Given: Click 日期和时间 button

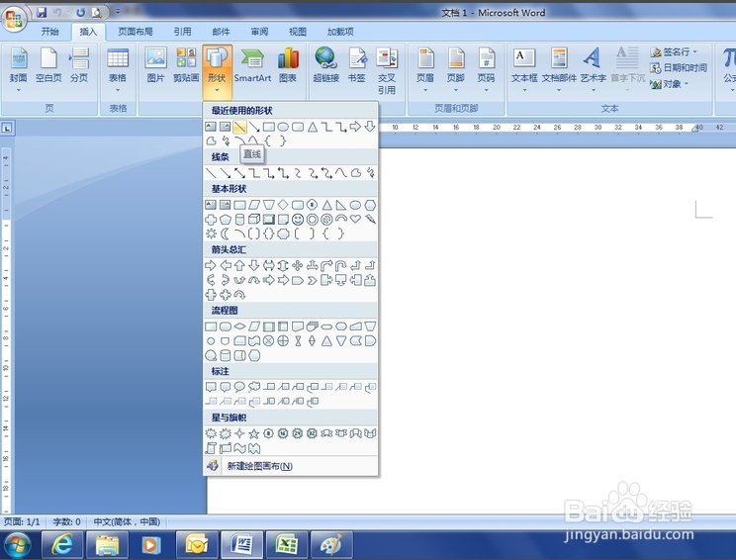Looking at the screenshot, I should [679, 68].
